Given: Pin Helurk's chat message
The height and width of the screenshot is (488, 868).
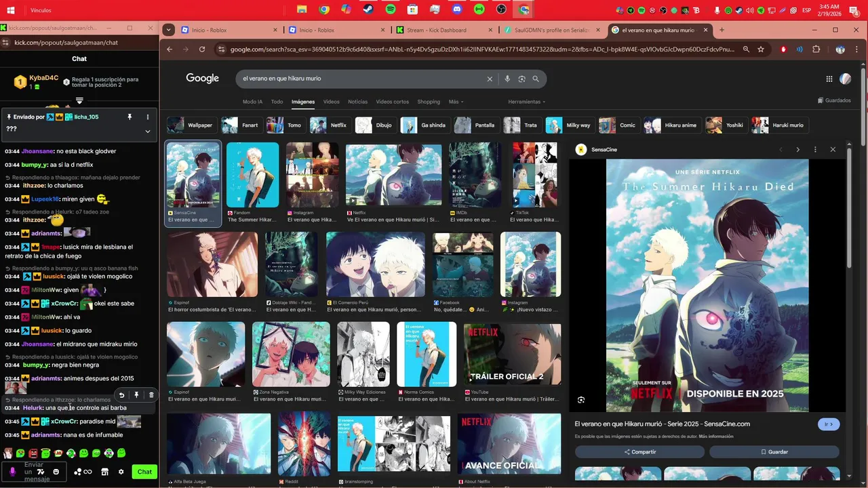Looking at the screenshot, I should (x=136, y=395).
